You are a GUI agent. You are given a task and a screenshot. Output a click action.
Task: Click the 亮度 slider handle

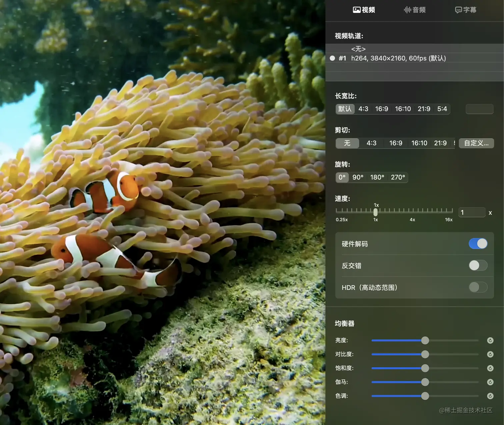click(425, 340)
